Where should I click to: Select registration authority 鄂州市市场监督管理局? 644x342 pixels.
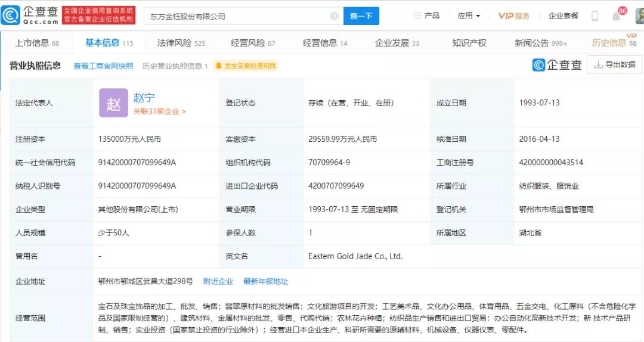tap(556, 209)
